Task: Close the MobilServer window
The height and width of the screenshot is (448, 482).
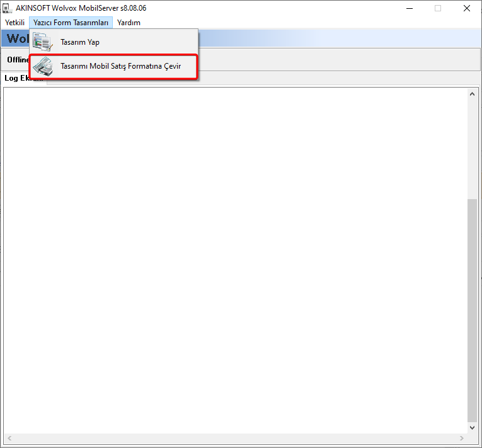Action: click(x=467, y=8)
